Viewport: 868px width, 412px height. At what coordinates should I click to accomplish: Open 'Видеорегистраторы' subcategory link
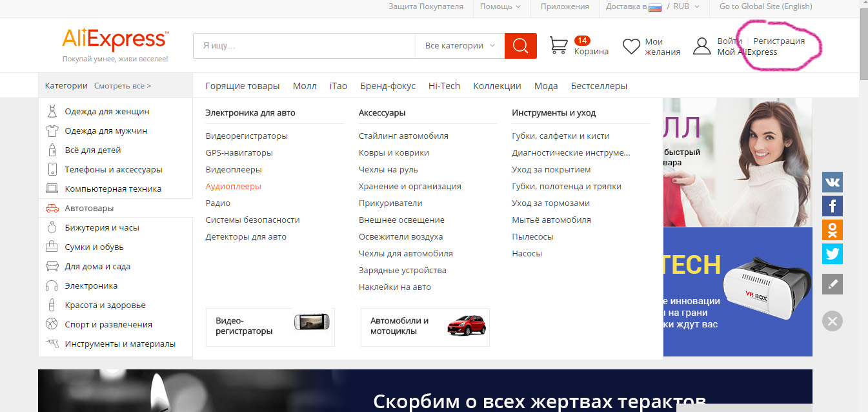[x=247, y=136]
